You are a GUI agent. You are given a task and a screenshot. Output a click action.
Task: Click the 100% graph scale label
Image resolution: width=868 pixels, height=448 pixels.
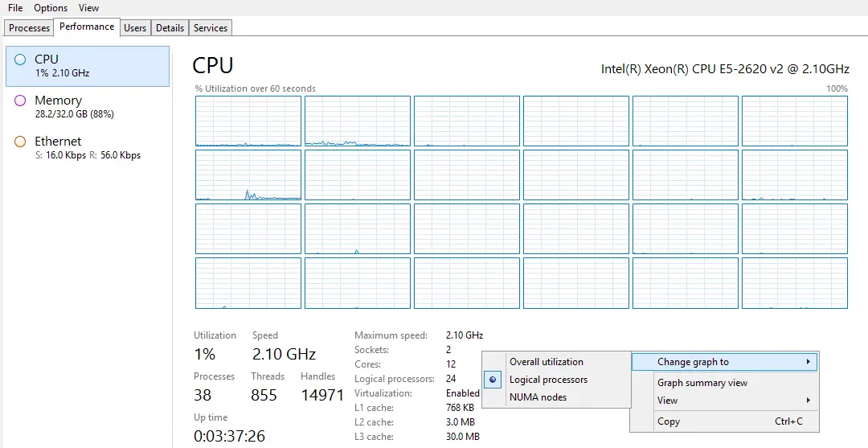[837, 88]
